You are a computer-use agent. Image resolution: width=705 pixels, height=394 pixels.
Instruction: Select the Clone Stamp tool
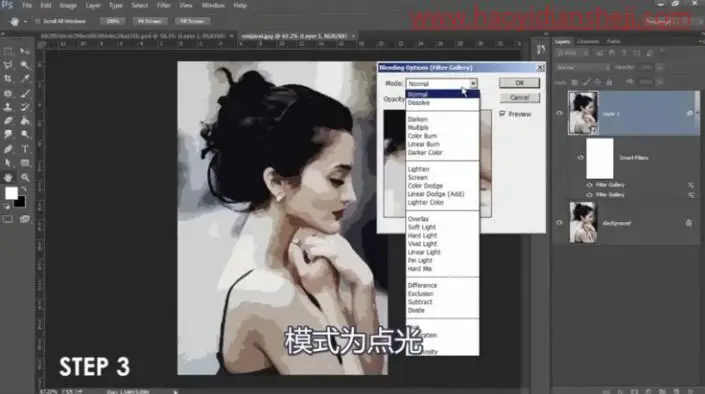[x=8, y=107]
